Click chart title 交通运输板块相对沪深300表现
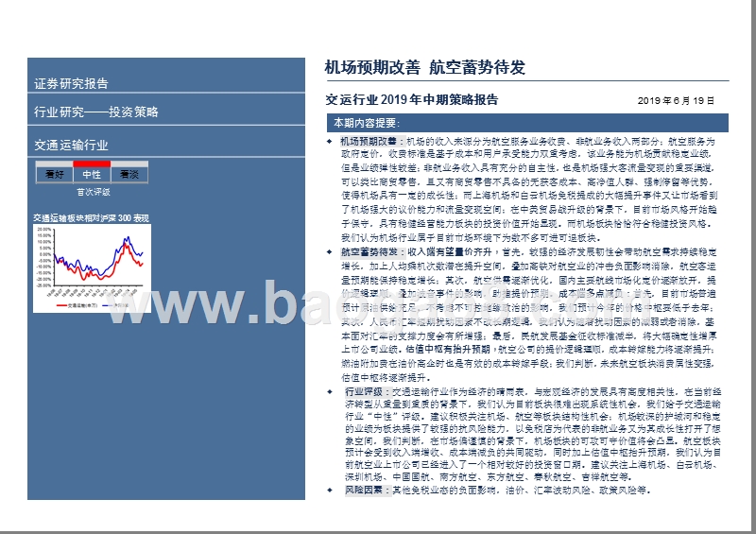This screenshot has height=534, width=756. tap(91, 218)
